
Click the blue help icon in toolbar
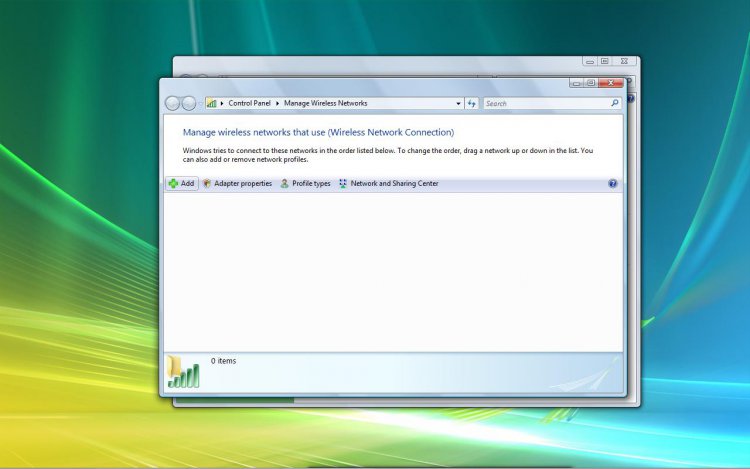pyautogui.click(x=612, y=184)
